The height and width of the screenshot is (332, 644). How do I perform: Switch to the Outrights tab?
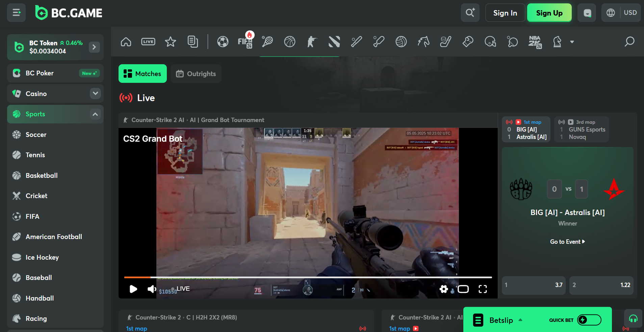point(196,74)
